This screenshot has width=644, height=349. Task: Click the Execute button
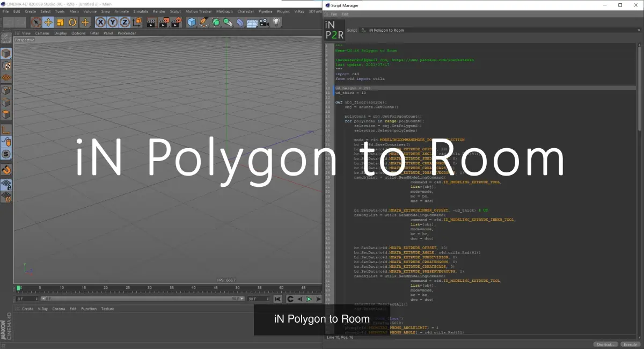[x=630, y=344]
